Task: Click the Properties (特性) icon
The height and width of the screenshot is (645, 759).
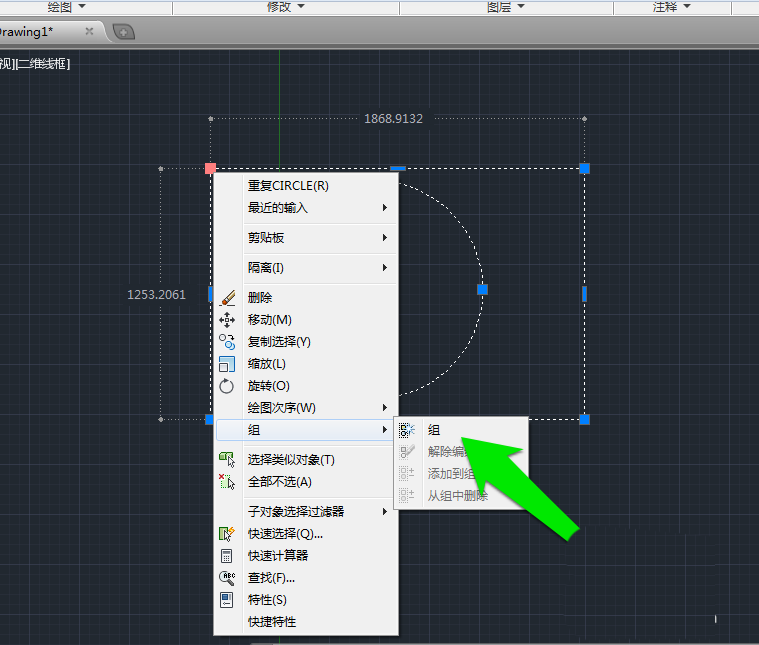Action: point(227,600)
